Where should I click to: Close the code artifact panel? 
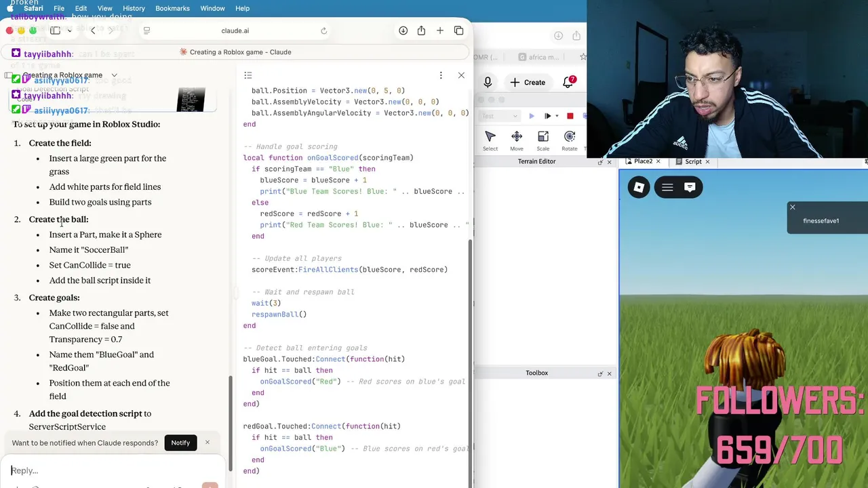[461, 75]
